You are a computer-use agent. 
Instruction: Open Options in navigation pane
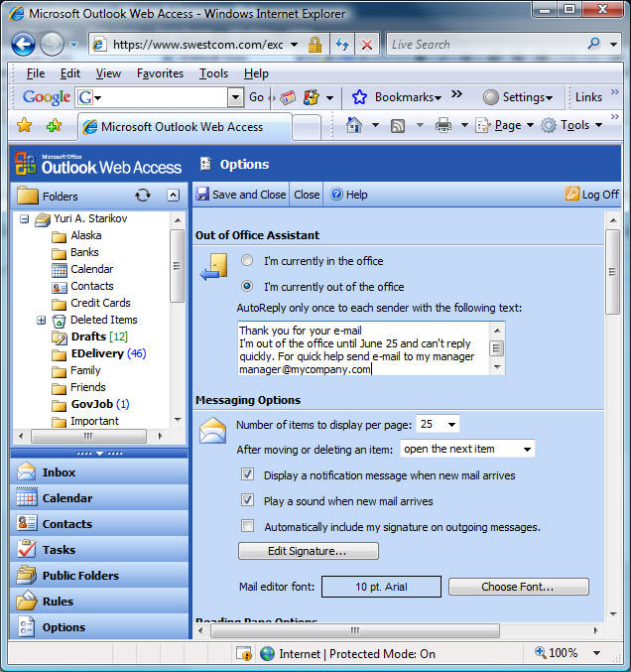click(x=99, y=626)
